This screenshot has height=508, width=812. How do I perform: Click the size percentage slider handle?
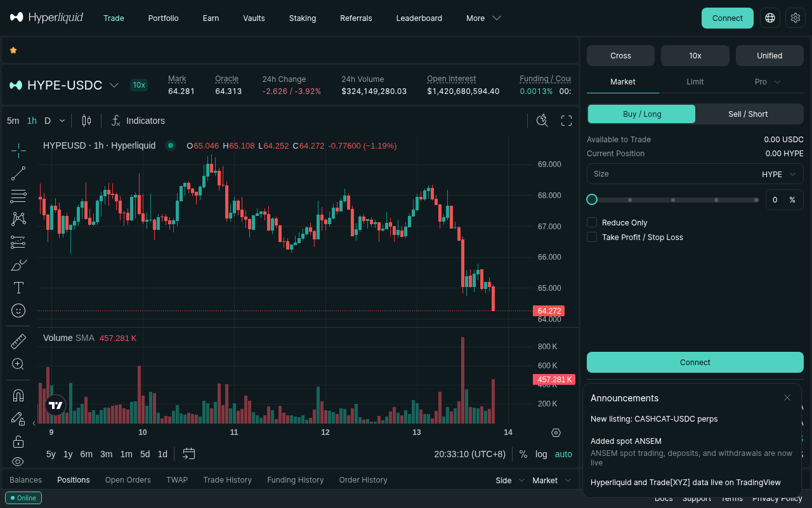(x=592, y=199)
